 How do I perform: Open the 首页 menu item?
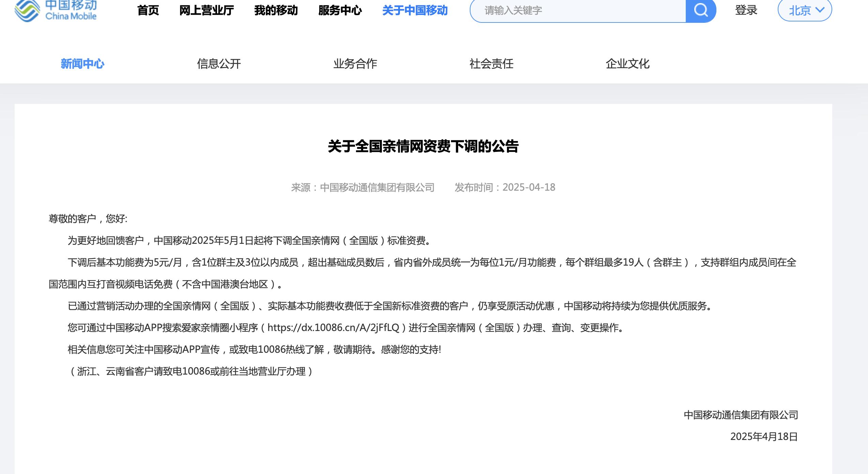[148, 11]
